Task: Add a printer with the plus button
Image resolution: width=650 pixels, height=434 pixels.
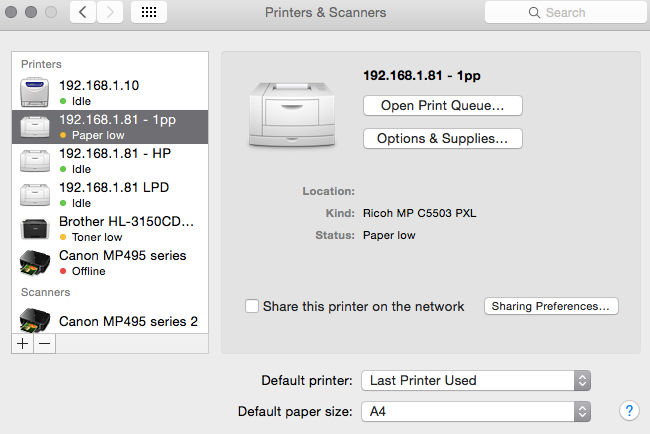Action: (x=23, y=343)
